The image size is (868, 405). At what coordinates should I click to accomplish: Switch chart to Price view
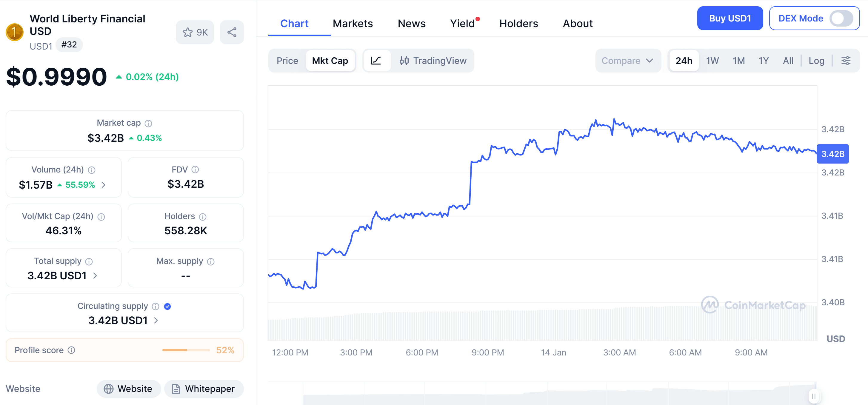pyautogui.click(x=287, y=61)
